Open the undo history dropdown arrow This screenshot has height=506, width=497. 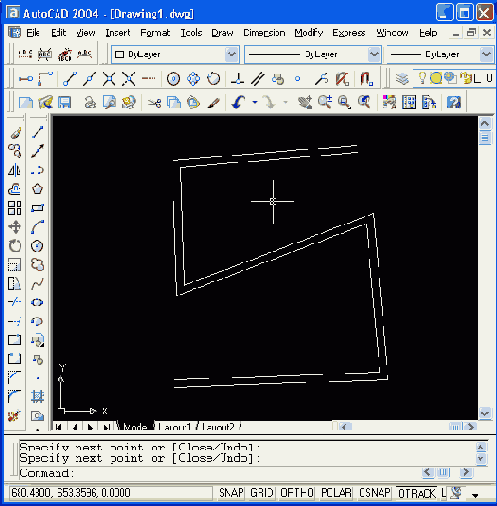255,102
